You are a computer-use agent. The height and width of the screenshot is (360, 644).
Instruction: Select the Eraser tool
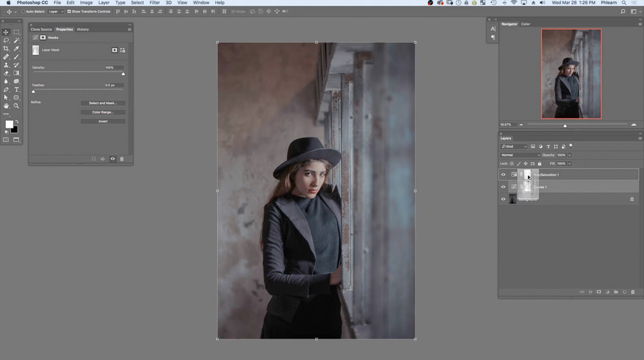6,73
